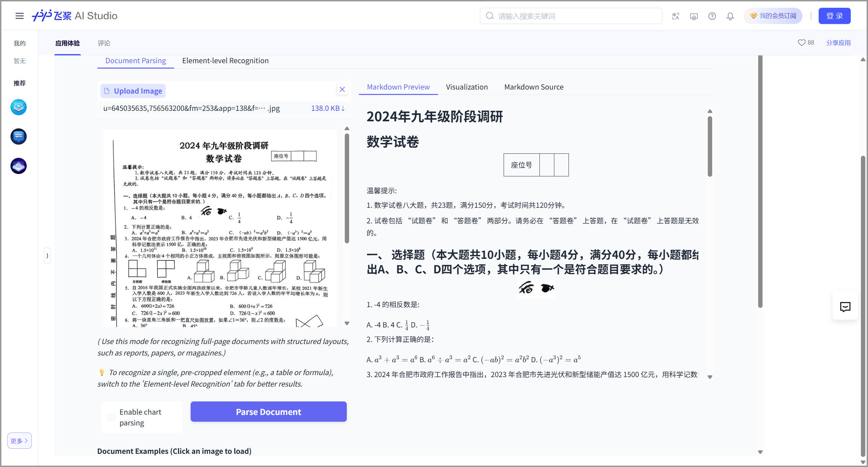Image resolution: width=868 pixels, height=467 pixels.
Task: Expand the 更多 sidebar link
Action: click(x=19, y=441)
